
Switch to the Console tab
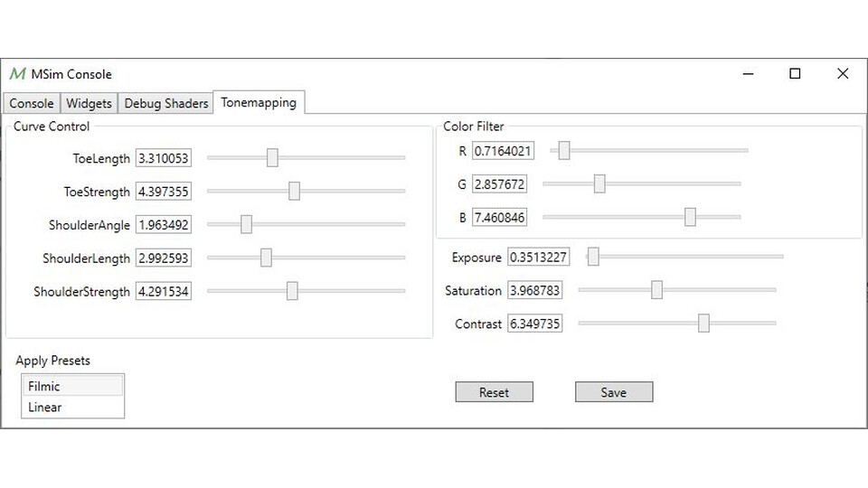coord(32,103)
